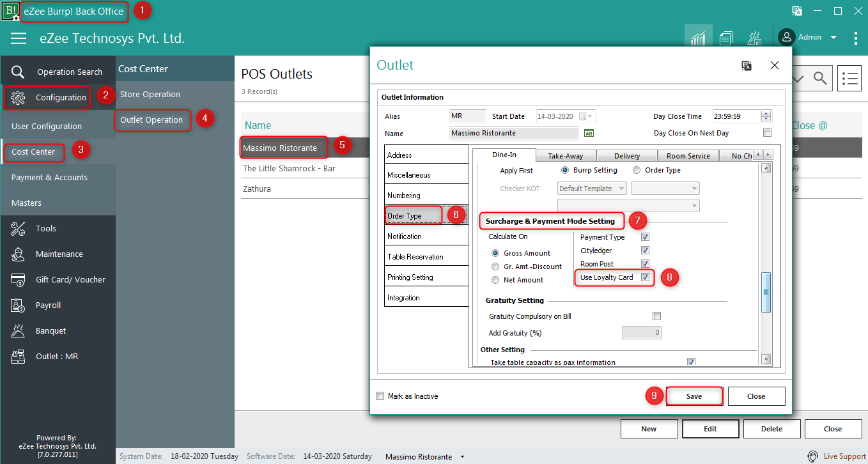Enable Gratuity Compulsory on Bill checkbox
The height and width of the screenshot is (464, 868).
click(x=656, y=316)
